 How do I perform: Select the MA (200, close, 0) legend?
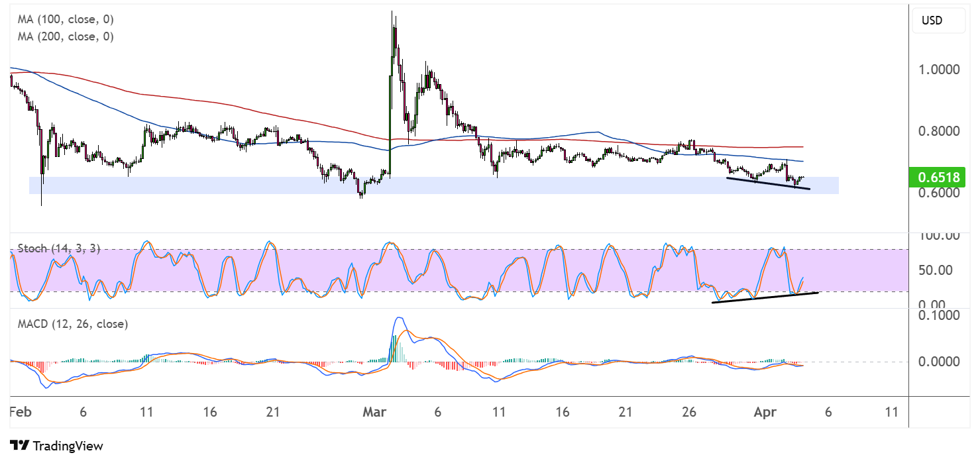[x=65, y=37]
